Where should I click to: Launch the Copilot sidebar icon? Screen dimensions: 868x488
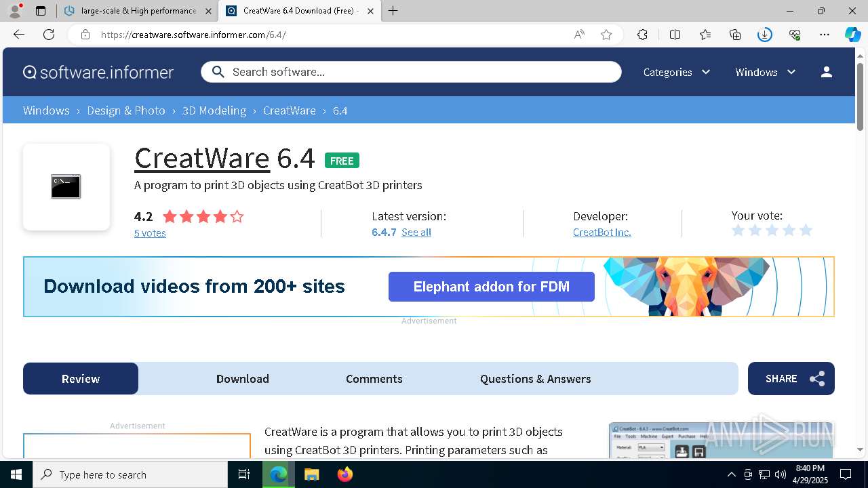pyautogui.click(x=852, y=35)
